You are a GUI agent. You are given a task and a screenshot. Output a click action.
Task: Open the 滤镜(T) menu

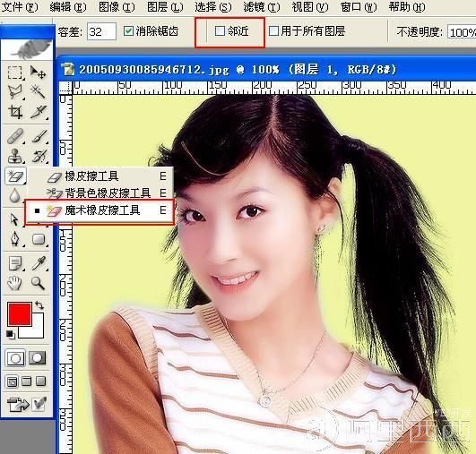[262, 7]
